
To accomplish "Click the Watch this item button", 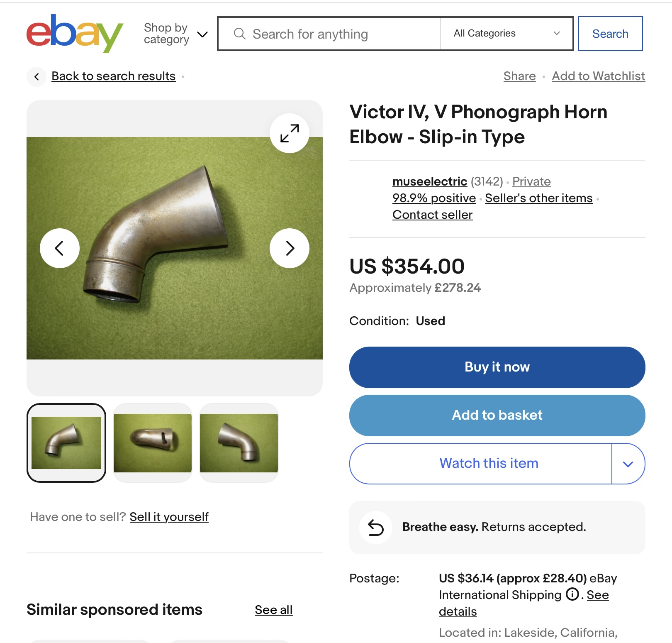I will pos(489,463).
